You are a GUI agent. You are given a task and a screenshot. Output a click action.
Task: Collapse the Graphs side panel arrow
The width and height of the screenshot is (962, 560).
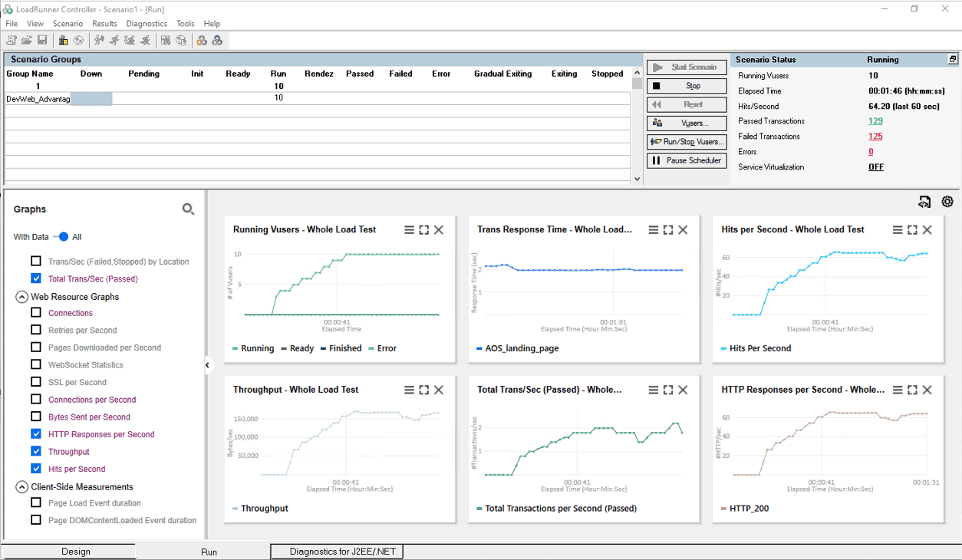(x=207, y=365)
